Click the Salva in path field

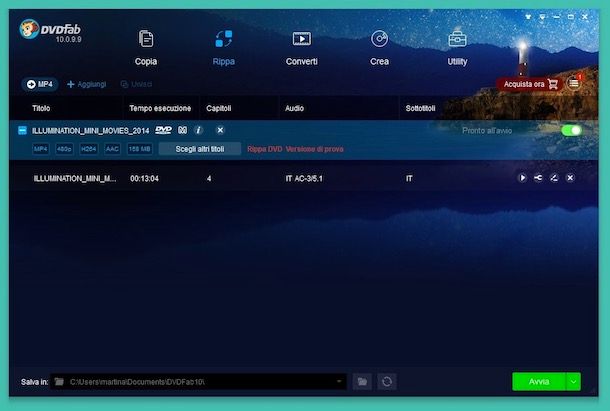(198, 381)
